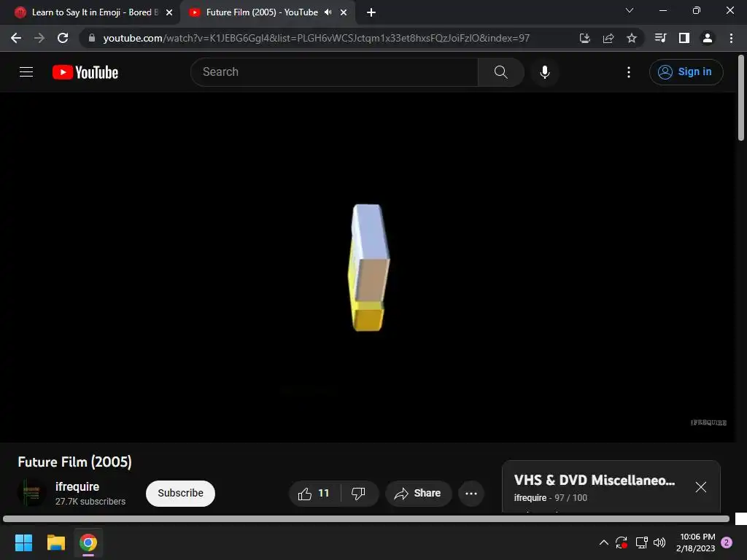
Task: Like the Future Film video
Action: tap(314, 494)
